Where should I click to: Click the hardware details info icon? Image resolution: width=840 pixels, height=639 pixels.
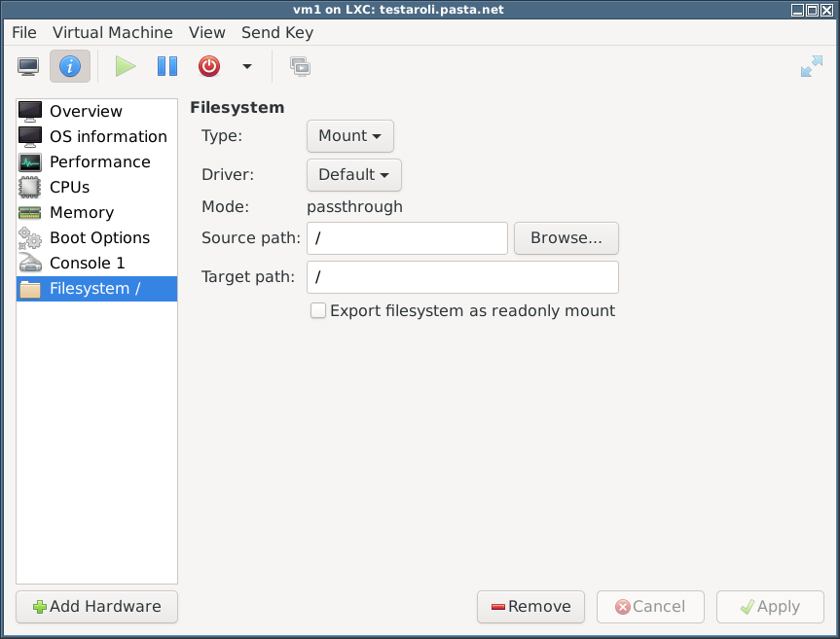point(70,66)
